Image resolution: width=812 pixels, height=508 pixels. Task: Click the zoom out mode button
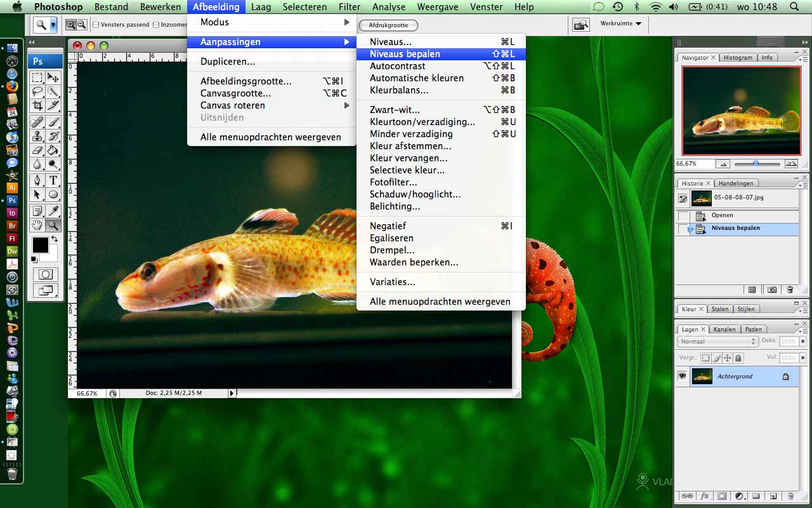(81, 25)
